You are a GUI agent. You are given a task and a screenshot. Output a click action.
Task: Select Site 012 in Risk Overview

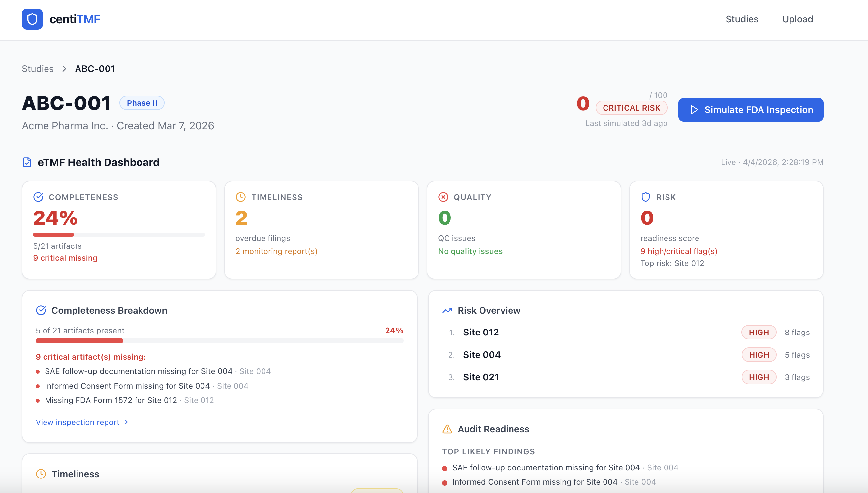[481, 332]
